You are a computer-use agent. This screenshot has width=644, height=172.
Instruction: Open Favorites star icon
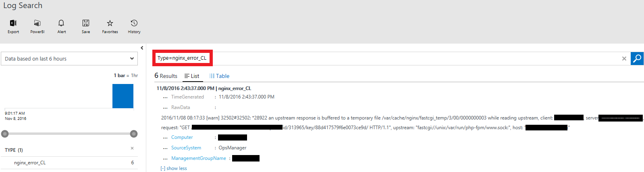pos(110,23)
